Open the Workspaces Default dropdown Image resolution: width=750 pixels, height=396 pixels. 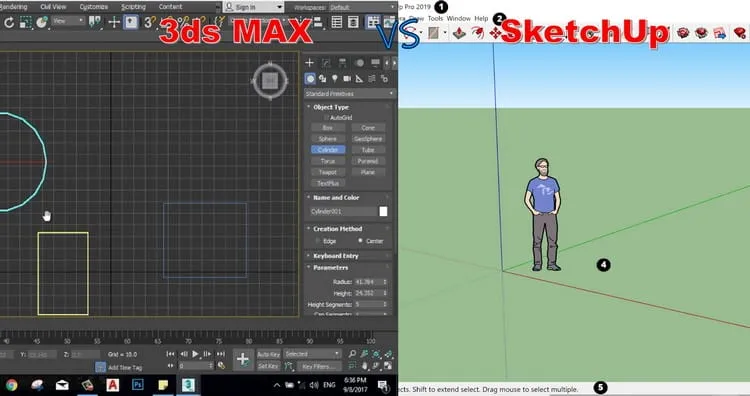click(363, 7)
